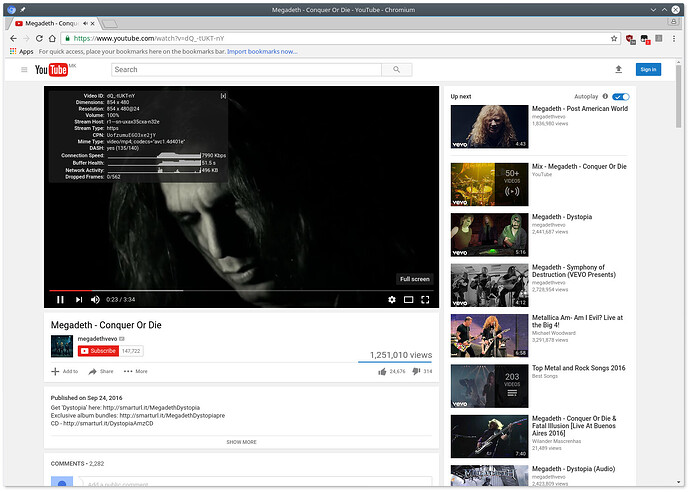Close the stats for nerds overlay

point(223,96)
